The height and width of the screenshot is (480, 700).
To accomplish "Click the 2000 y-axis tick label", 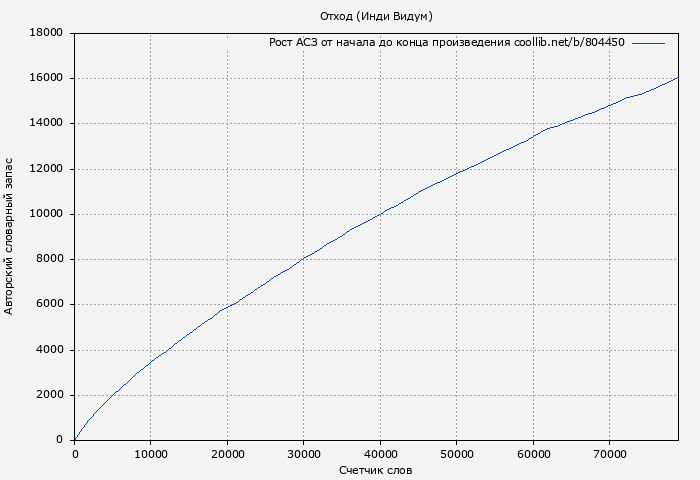I will (50, 395).
